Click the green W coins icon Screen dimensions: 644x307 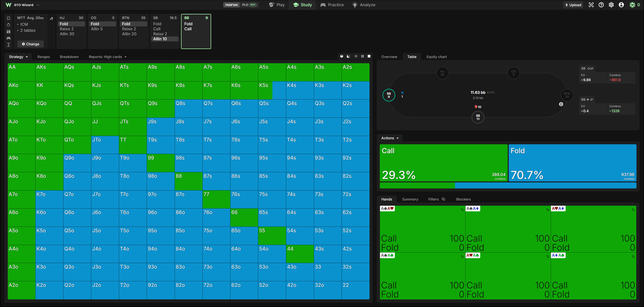632,5
